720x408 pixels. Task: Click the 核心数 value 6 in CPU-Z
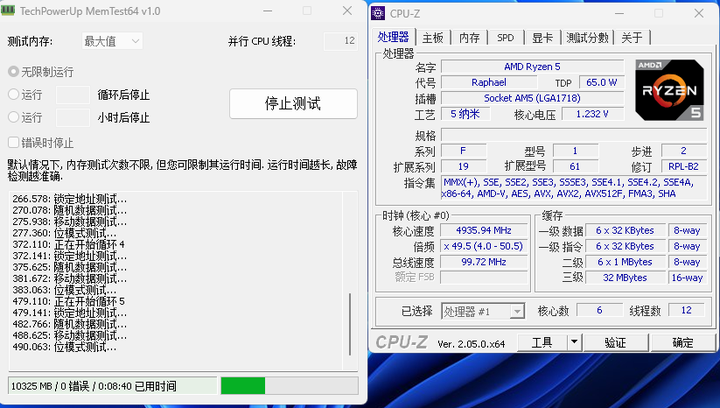coord(599,310)
